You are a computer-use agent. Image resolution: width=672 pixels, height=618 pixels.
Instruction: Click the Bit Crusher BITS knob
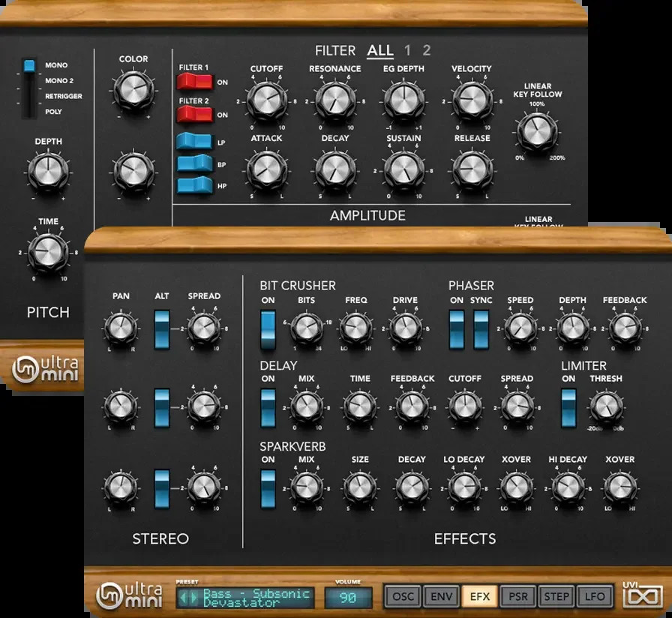(307, 328)
